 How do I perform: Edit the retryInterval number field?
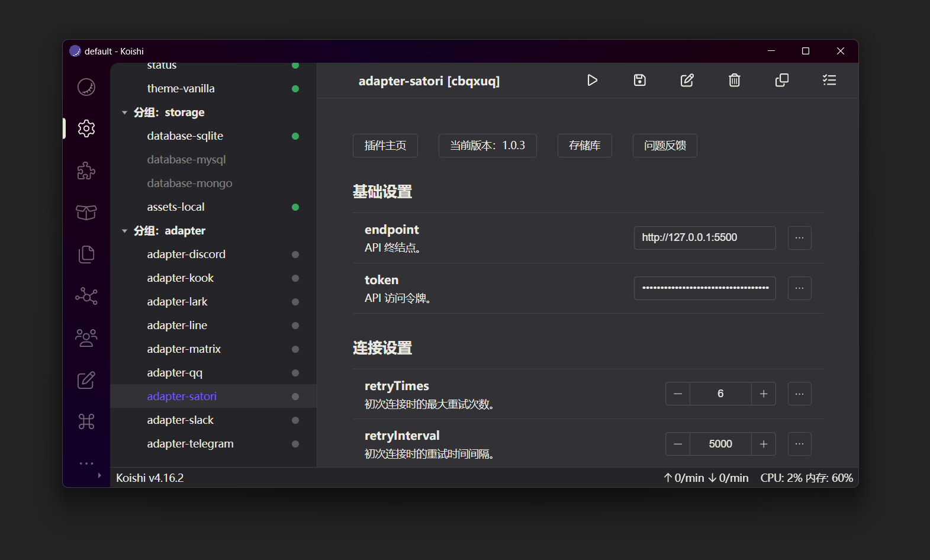coord(720,444)
